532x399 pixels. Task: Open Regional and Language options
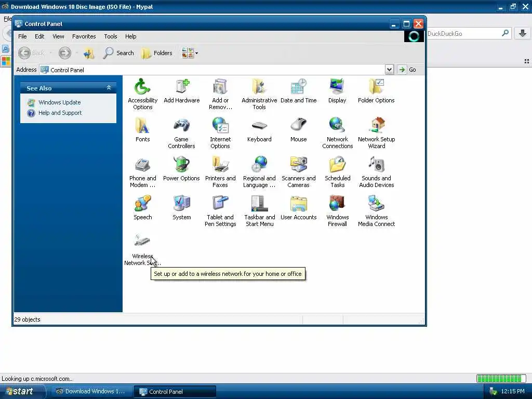[259, 172]
